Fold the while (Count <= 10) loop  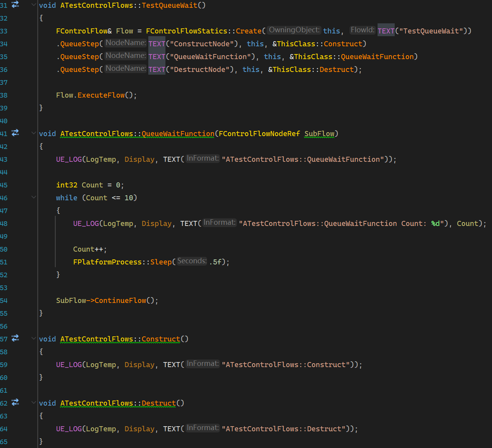[34, 198]
